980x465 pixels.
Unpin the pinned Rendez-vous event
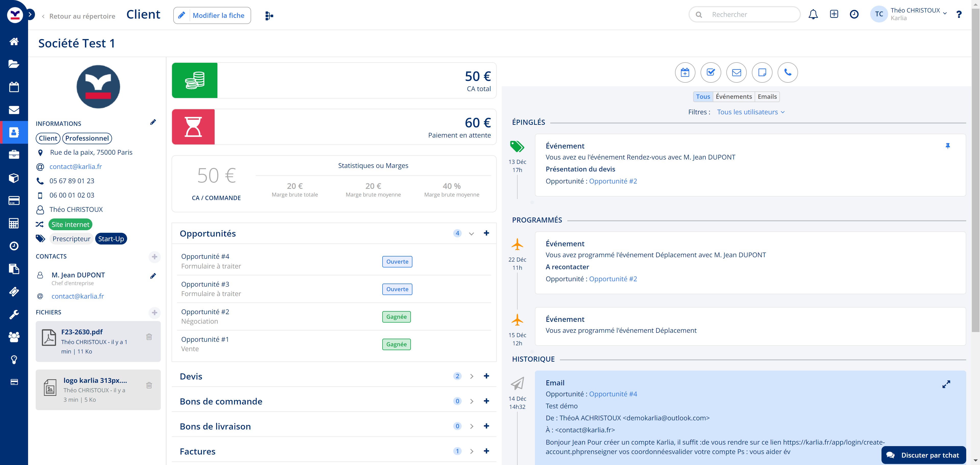[x=948, y=146]
